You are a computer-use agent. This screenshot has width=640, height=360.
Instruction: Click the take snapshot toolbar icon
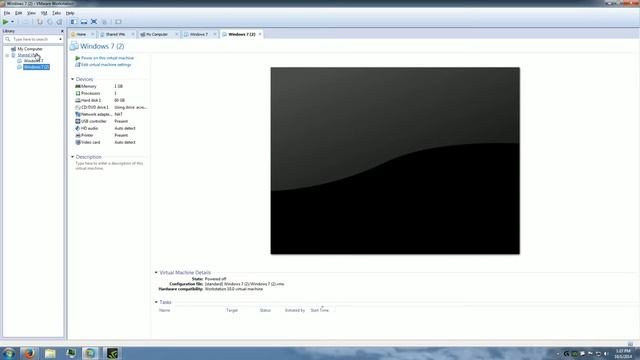point(40,22)
